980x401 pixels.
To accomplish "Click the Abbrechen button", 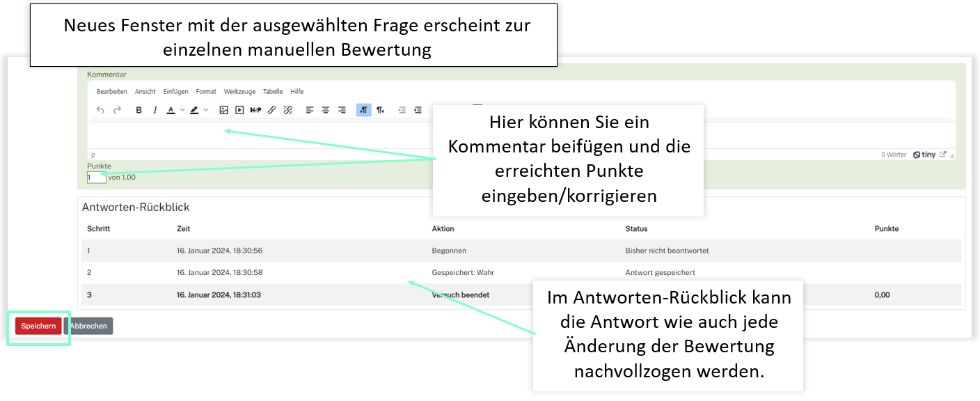I will coord(88,326).
